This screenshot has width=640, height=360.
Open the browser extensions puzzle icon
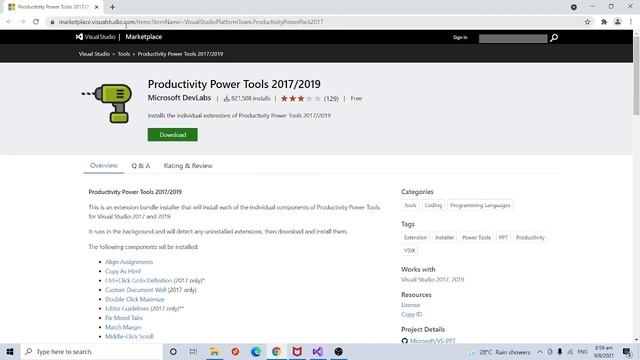pos(604,22)
